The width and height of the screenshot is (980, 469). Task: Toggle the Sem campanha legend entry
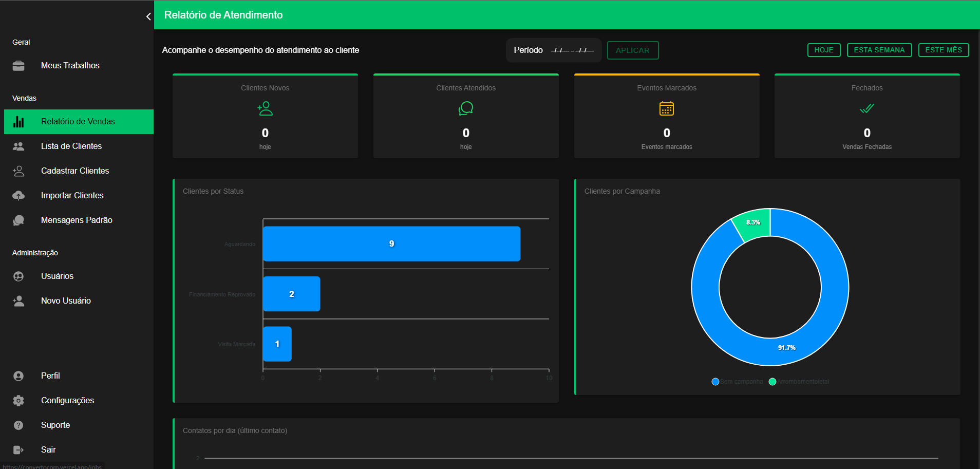737,381
